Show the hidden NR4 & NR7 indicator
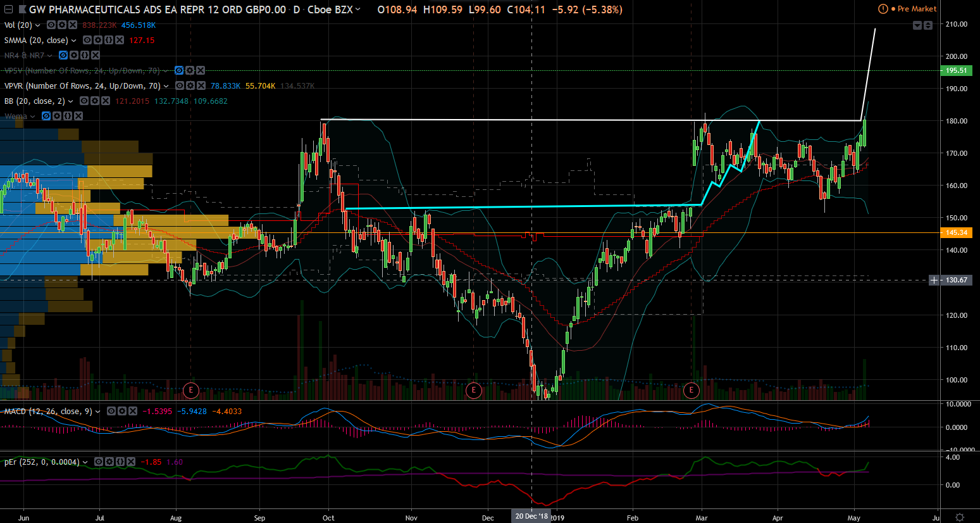 coord(64,55)
